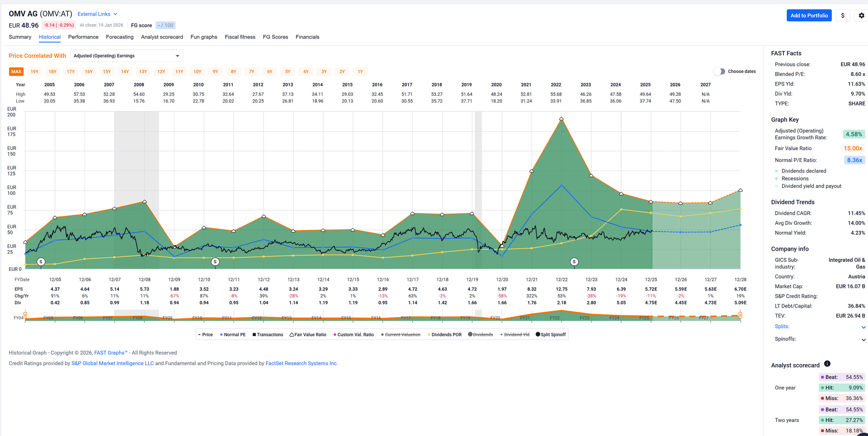Toggle Fair Value Ratio triangle legend
868x436 pixels.
coord(307,335)
